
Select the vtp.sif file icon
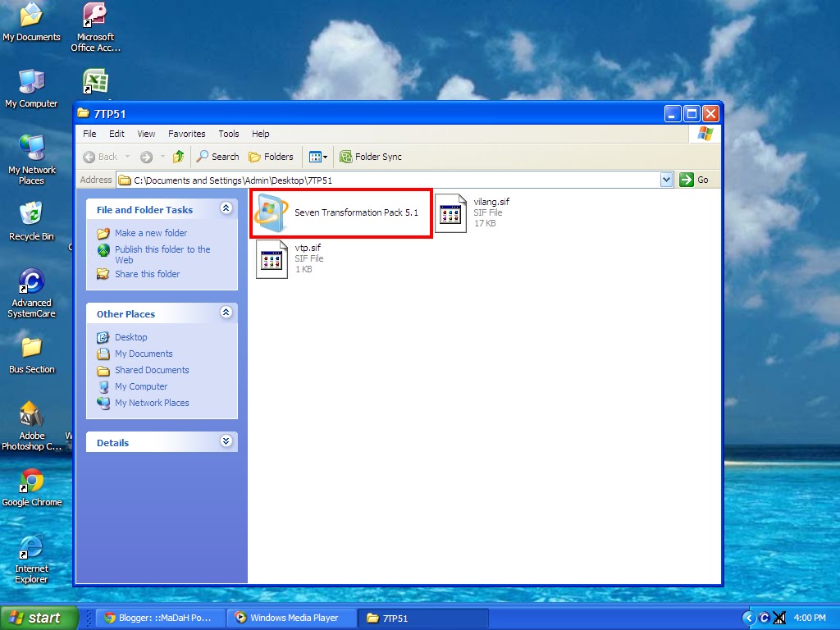[272, 258]
